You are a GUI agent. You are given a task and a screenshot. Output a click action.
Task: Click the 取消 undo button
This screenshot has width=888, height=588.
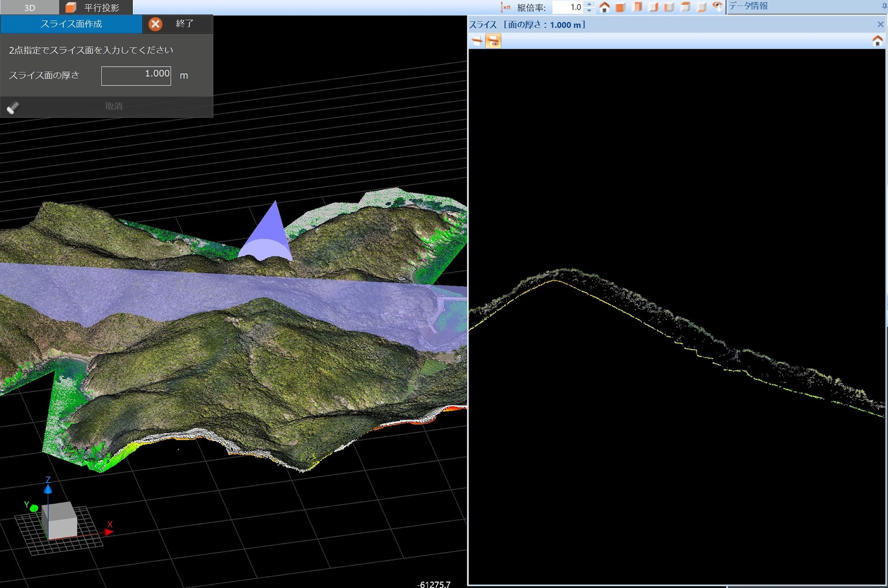coord(114,106)
